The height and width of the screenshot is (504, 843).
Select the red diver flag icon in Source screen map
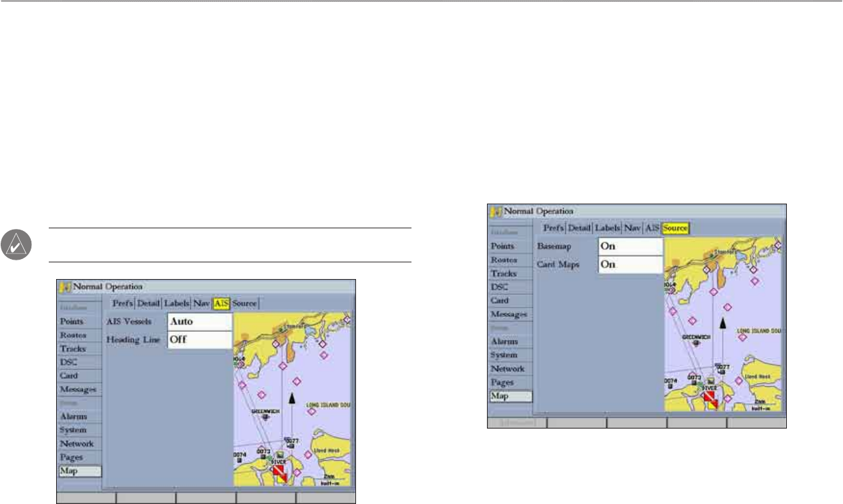click(x=710, y=400)
